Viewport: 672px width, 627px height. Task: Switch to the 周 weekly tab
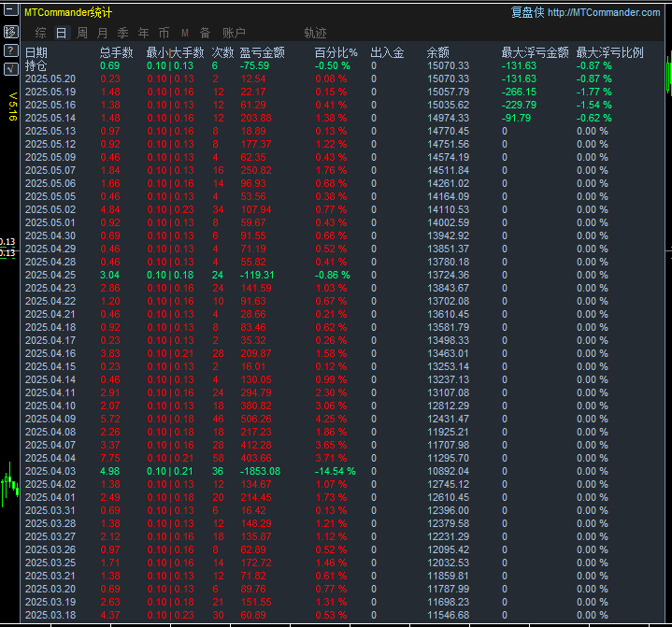(82, 33)
